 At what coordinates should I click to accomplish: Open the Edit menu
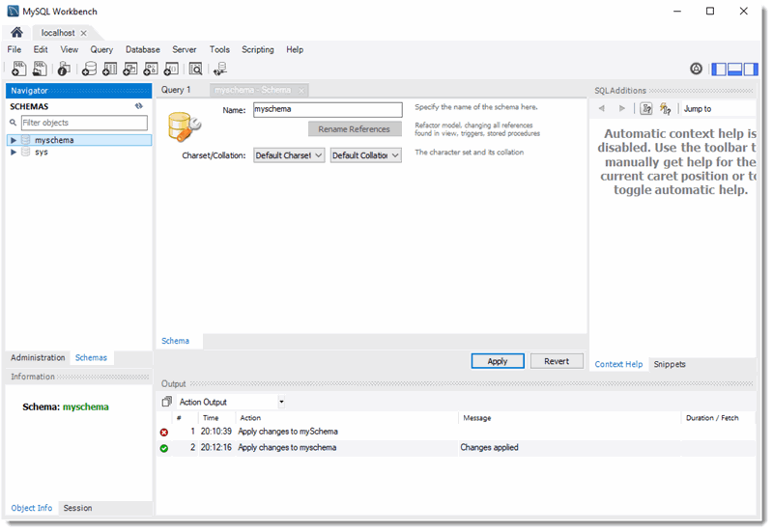41,49
